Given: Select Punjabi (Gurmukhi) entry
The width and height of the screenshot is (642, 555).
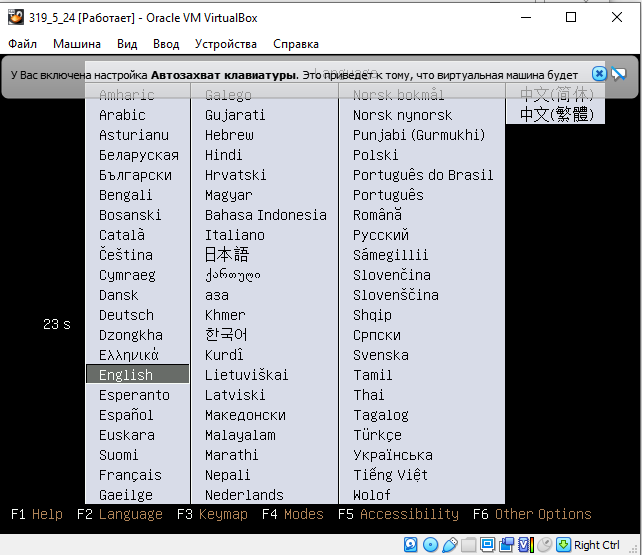Looking at the screenshot, I should pos(419,135).
